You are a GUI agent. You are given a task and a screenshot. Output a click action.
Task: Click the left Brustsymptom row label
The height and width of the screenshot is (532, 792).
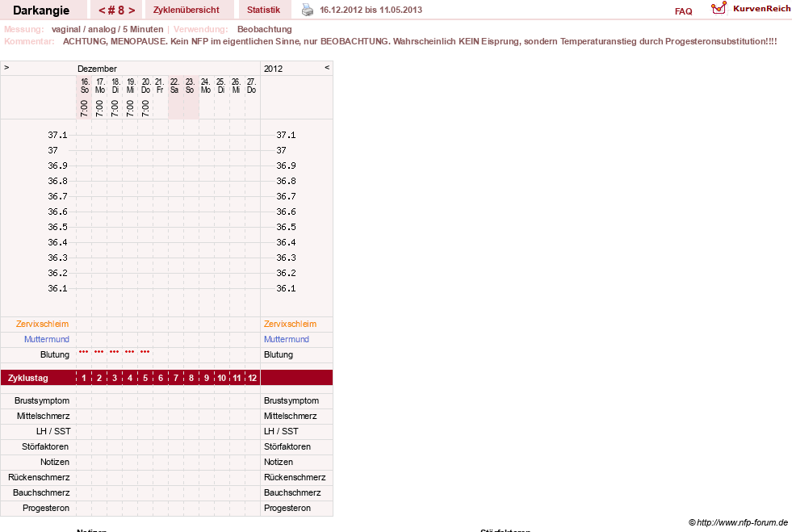(x=42, y=400)
